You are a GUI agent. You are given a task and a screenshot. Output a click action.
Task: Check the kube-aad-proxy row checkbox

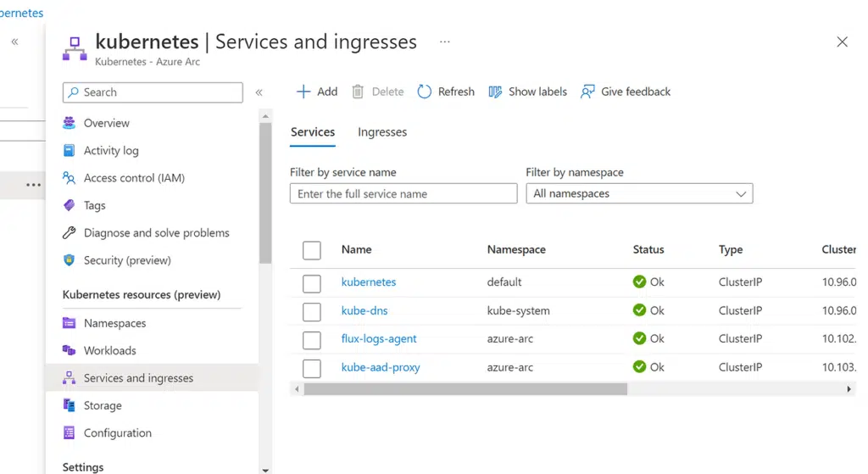tap(312, 368)
